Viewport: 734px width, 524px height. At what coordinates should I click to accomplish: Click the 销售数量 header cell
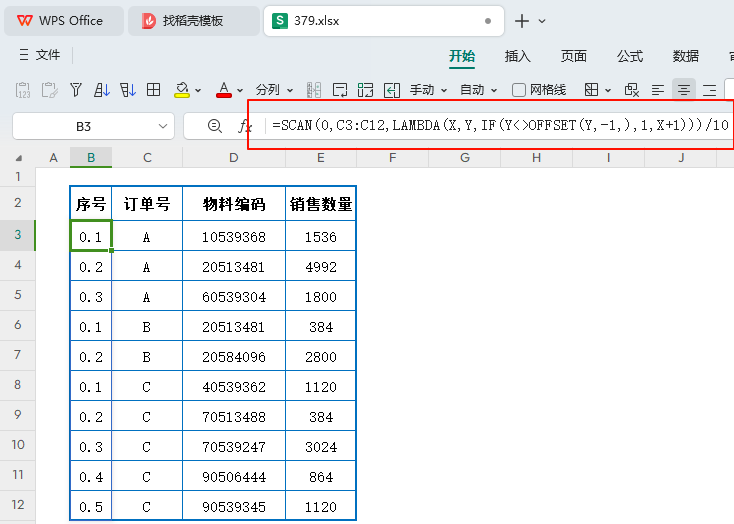point(321,204)
